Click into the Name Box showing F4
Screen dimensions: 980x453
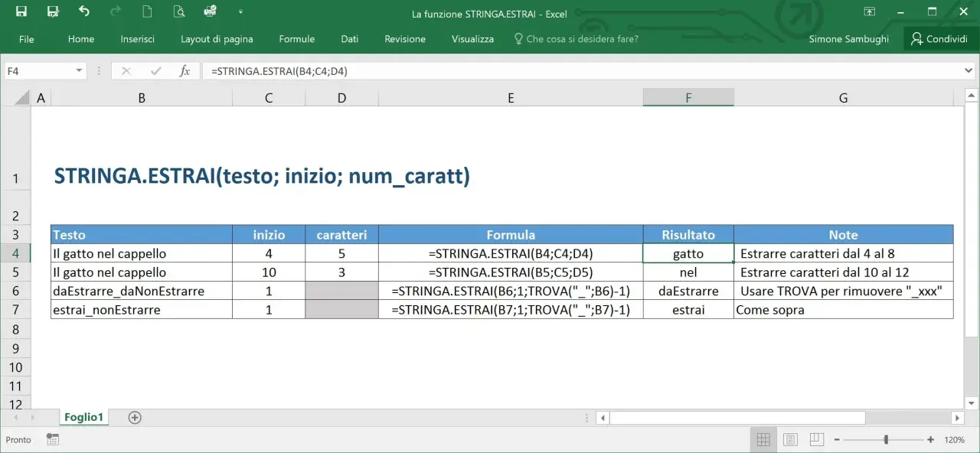38,71
